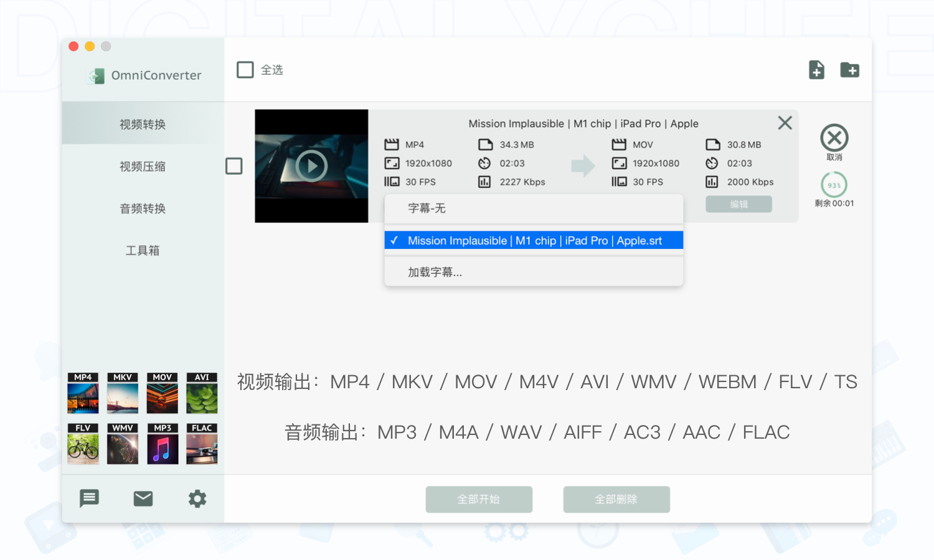Screen dimensions: 934x560
Task: Open the 视频压缩 tab
Action: [x=143, y=166]
